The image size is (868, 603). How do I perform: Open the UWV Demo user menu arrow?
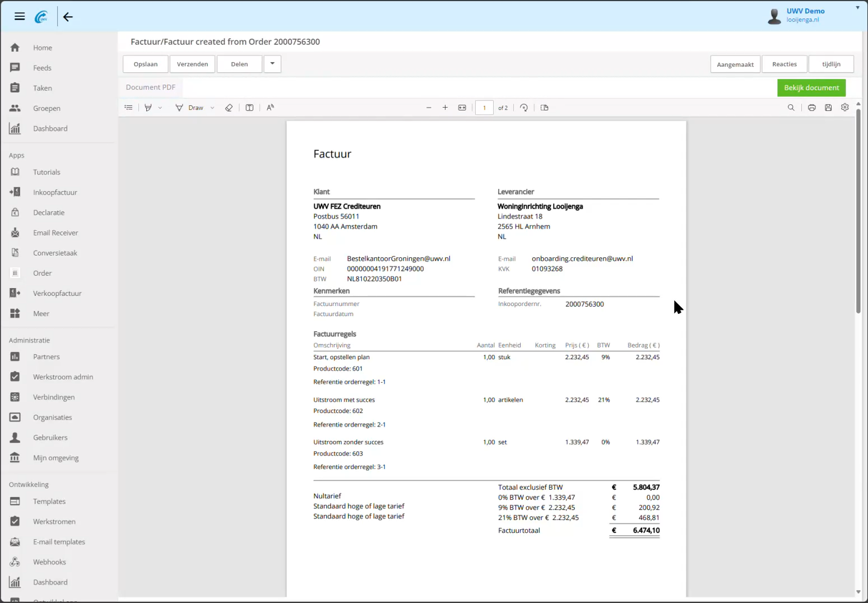pos(857,8)
